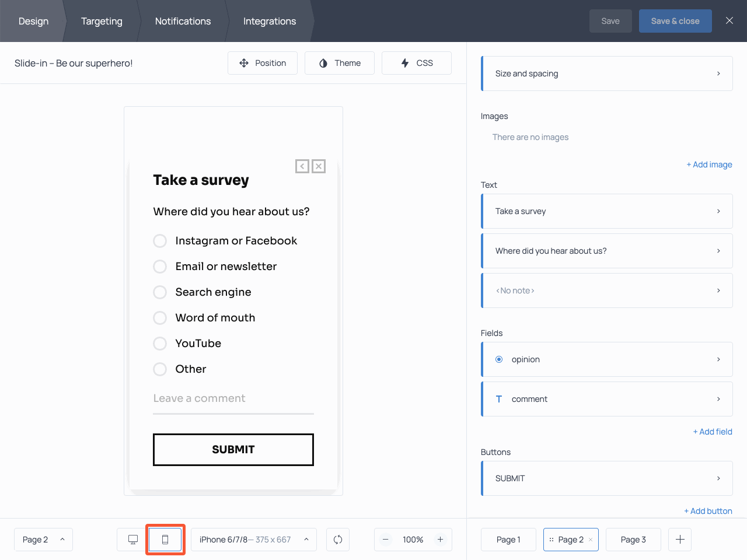The height and width of the screenshot is (560, 747).
Task: Close the survey popup preview with X
Action: click(x=319, y=166)
